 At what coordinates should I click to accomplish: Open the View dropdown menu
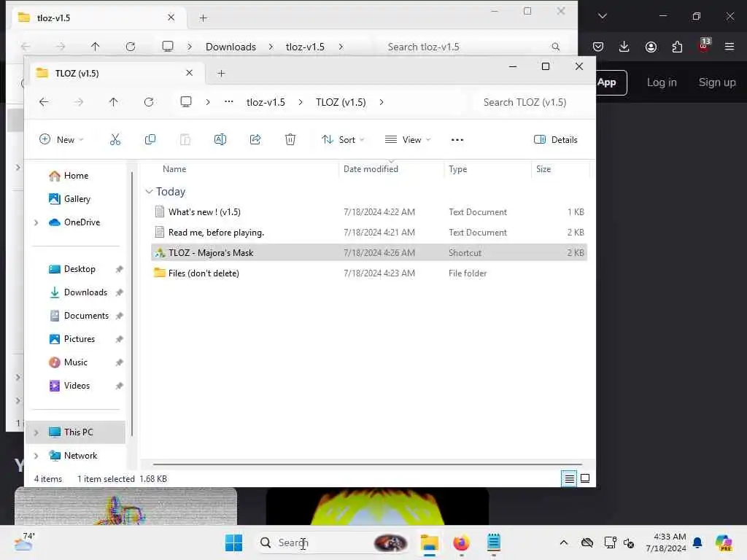click(408, 139)
